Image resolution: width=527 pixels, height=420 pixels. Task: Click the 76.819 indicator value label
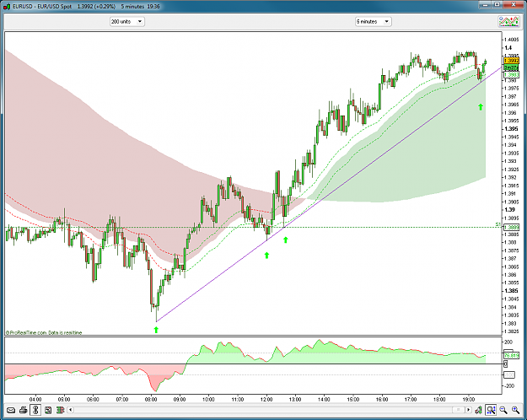tap(512, 355)
